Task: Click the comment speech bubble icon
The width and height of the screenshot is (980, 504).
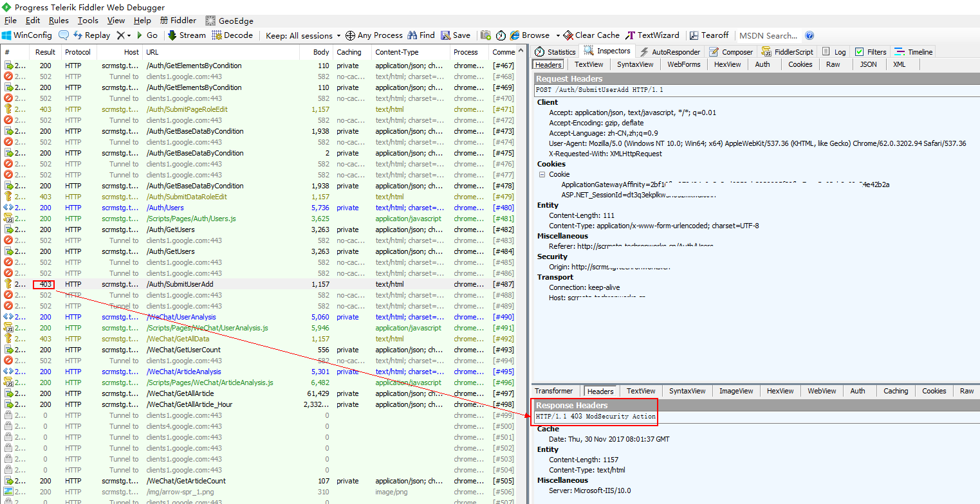Action: (64, 35)
